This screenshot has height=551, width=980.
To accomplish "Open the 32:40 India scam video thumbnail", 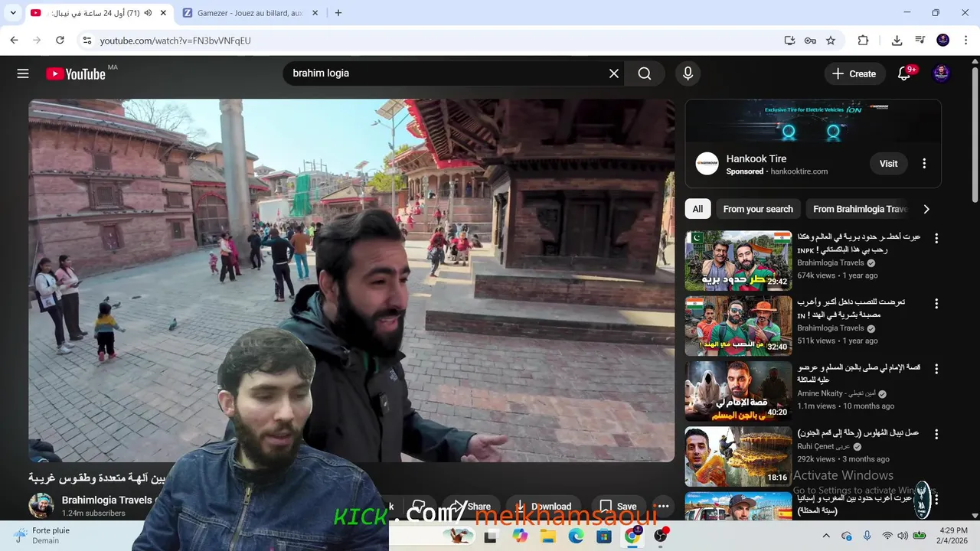I will click(738, 326).
